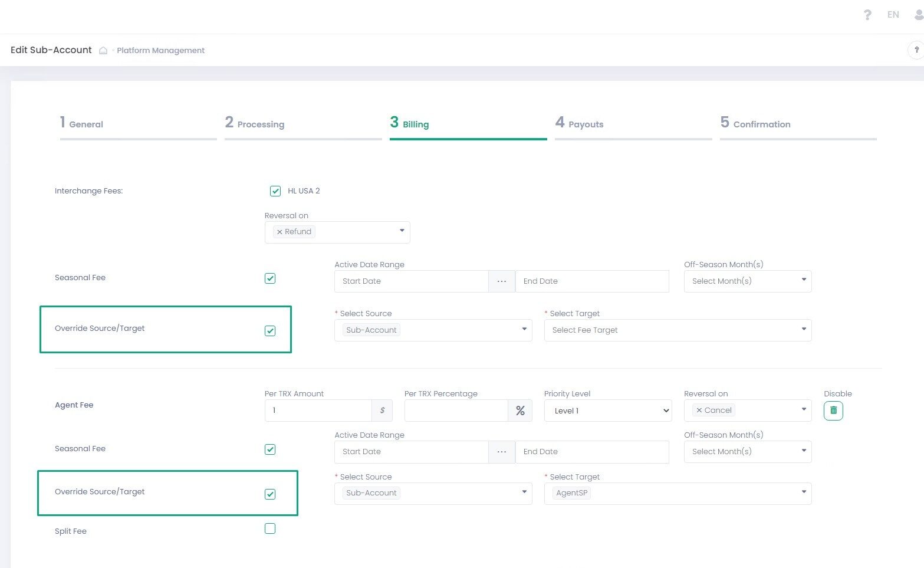The width and height of the screenshot is (924, 568).
Task: Go to the General step tab
Action: click(x=86, y=124)
